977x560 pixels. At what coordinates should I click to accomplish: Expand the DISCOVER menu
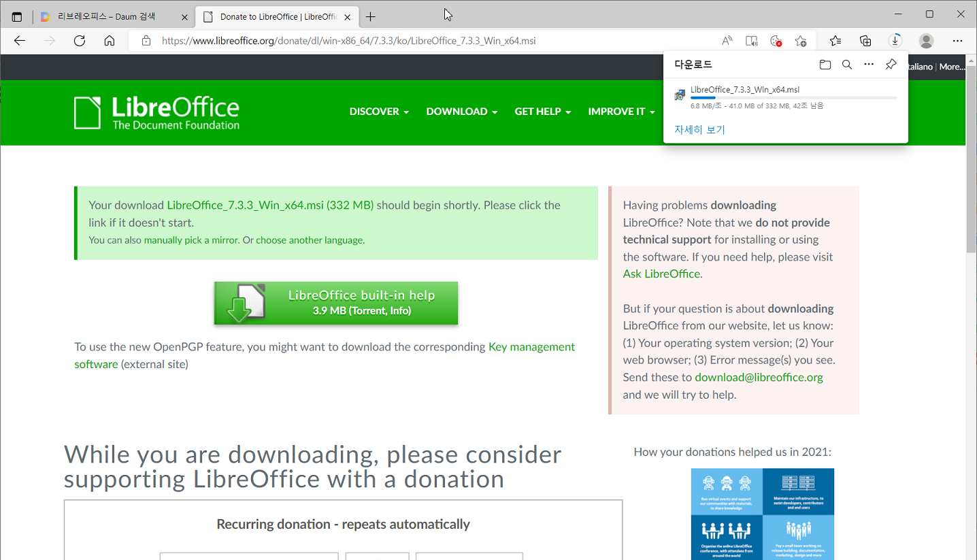379,112
